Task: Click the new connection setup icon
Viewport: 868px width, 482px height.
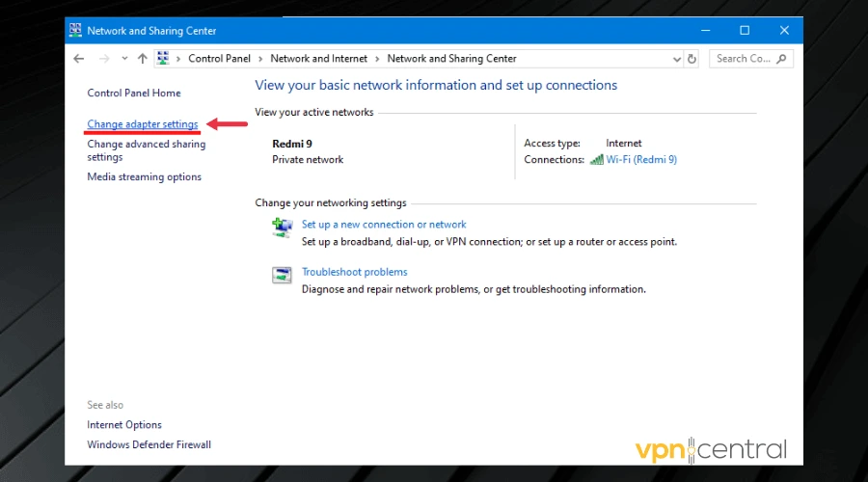Action: click(282, 228)
